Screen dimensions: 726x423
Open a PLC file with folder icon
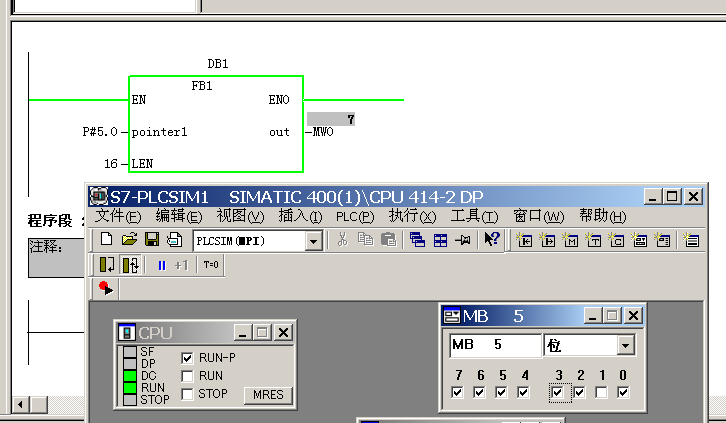tap(129, 239)
